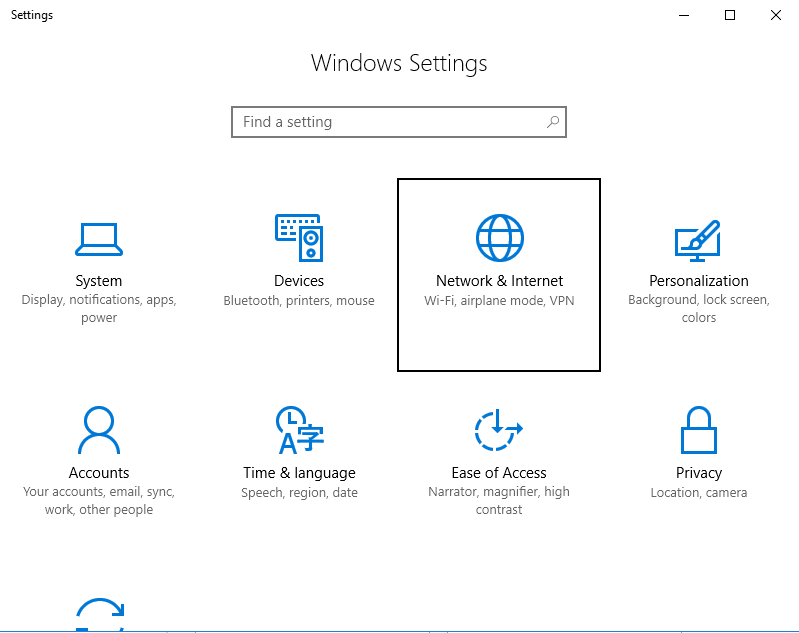The width and height of the screenshot is (799, 633).
Task: Click the Network & Internet title text
Action: pyautogui.click(x=499, y=281)
